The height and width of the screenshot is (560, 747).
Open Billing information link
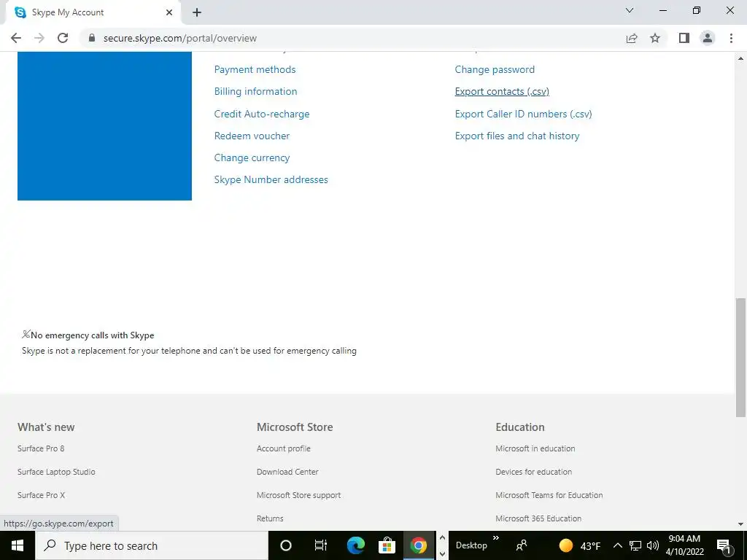click(255, 91)
